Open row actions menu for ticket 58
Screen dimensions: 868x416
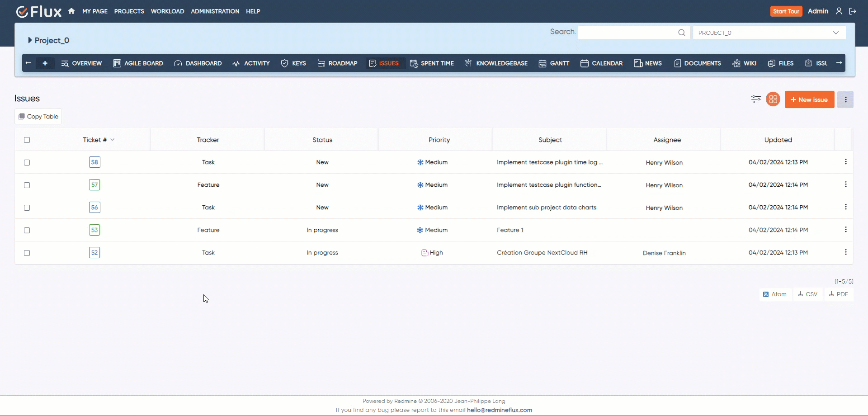[x=845, y=162]
